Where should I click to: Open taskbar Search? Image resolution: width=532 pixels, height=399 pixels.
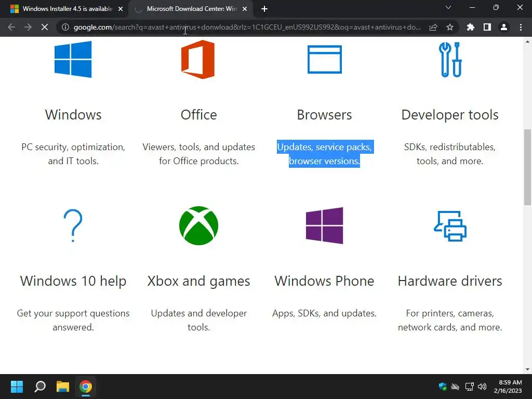point(40,387)
